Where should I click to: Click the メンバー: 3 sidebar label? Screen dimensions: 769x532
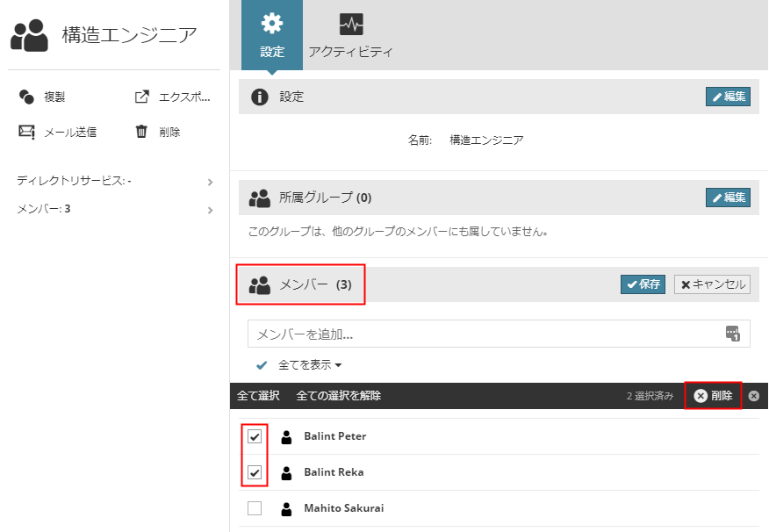point(44,209)
